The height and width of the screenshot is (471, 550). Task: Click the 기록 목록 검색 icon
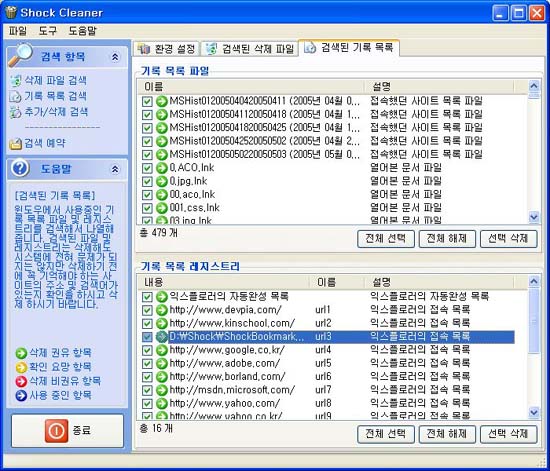click(15, 96)
